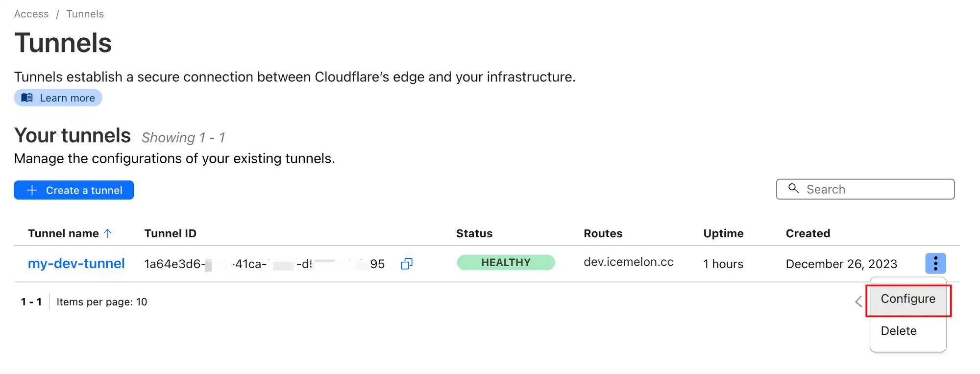Click the sort arrow beside Tunnel name

tap(108, 233)
